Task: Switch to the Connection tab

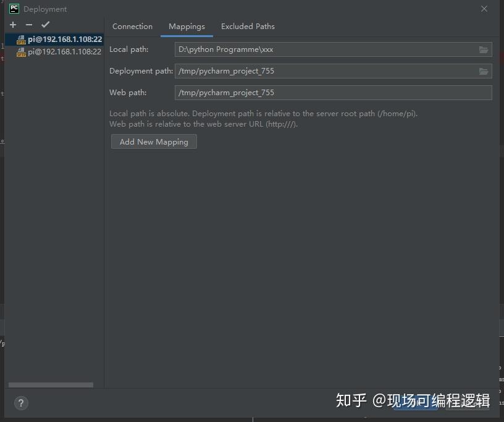Action: click(x=132, y=26)
